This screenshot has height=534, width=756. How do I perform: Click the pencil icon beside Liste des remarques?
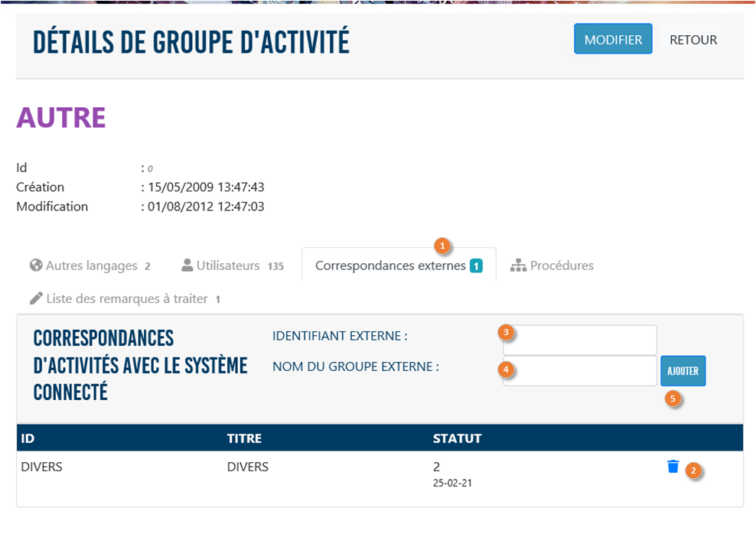pos(35,298)
